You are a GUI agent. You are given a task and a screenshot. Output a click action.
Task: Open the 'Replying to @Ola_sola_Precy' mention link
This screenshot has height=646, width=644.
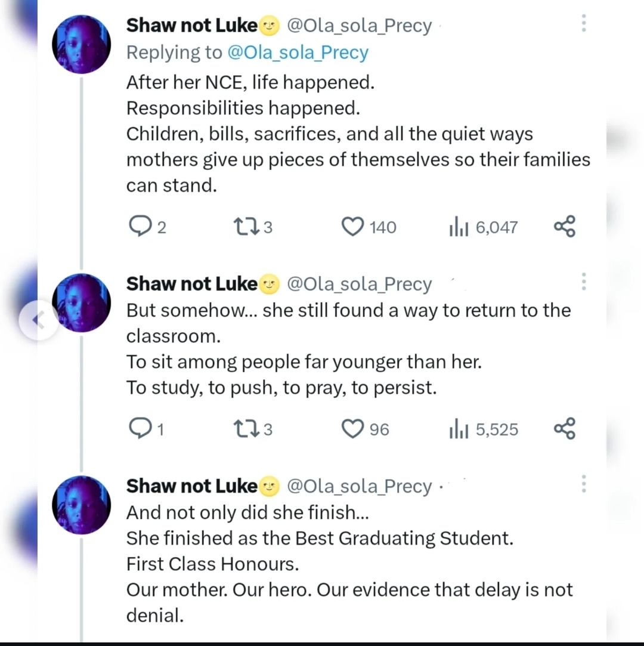298,52
